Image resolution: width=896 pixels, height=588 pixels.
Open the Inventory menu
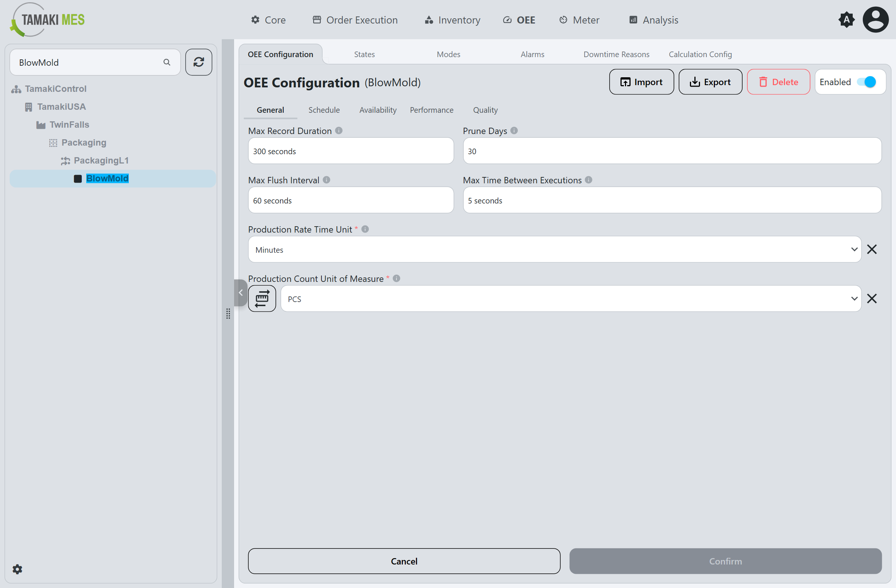coord(452,19)
